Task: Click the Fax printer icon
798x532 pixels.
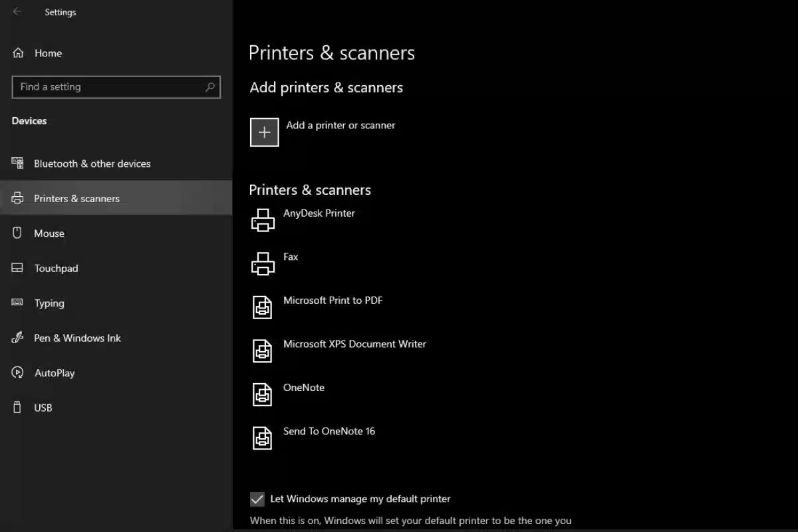Action: pyautogui.click(x=263, y=263)
